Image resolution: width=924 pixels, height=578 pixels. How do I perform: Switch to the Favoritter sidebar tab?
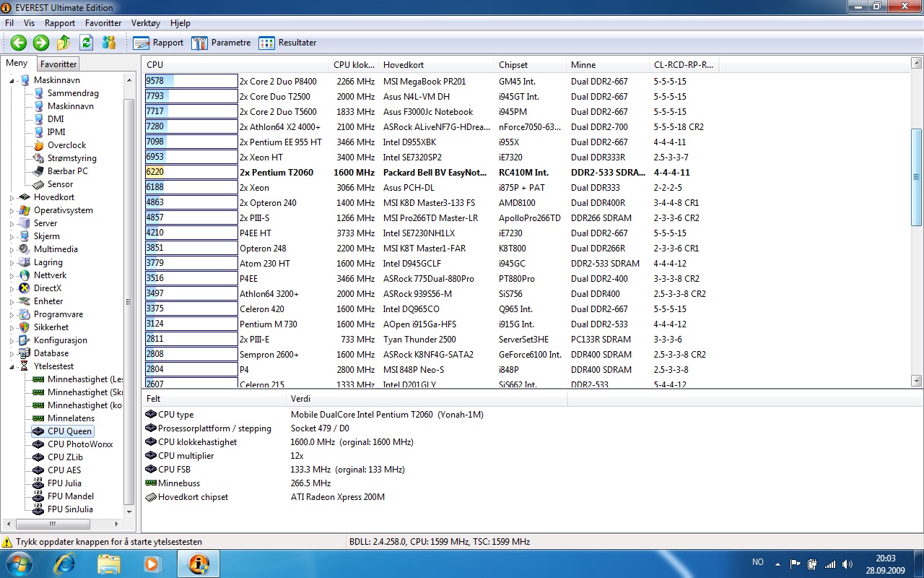(58, 64)
